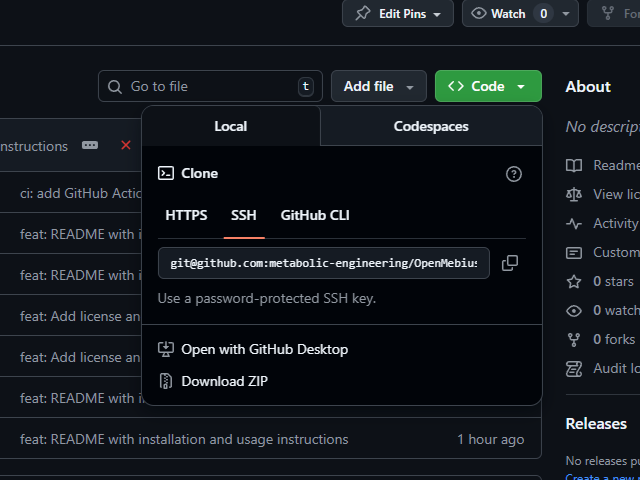
Task: Click the fork icon beside 0 forks
Action: (x=574, y=340)
